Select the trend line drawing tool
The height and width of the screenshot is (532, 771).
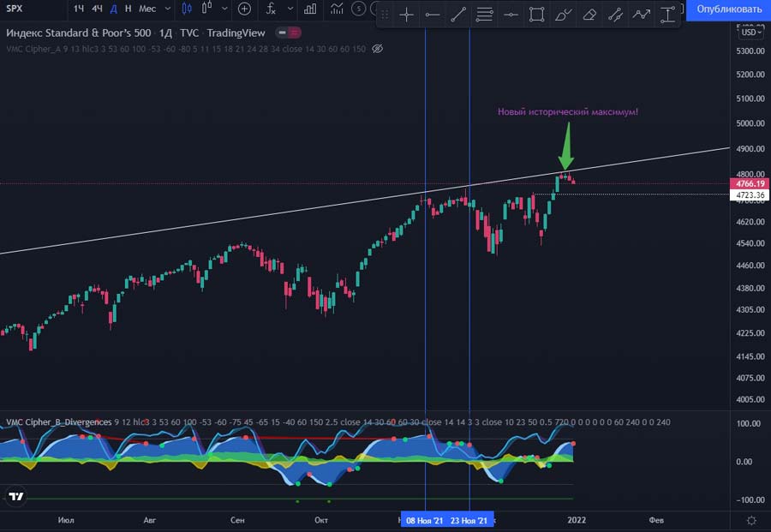tap(458, 15)
